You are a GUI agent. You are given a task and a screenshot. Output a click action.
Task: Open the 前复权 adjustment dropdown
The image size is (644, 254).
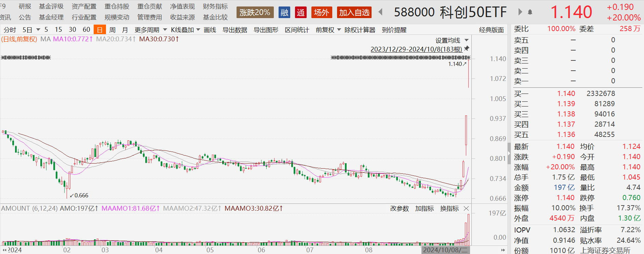pos(328,30)
